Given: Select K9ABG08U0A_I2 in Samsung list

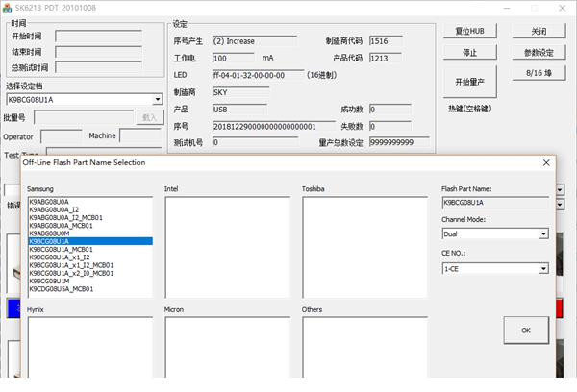Looking at the screenshot, I should coord(90,209).
